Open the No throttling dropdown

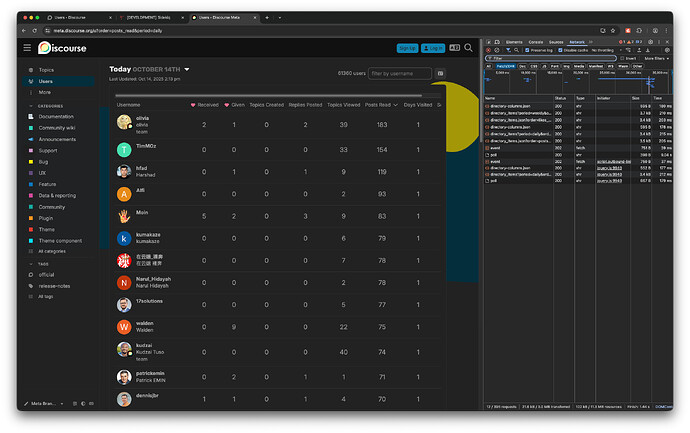(x=607, y=50)
